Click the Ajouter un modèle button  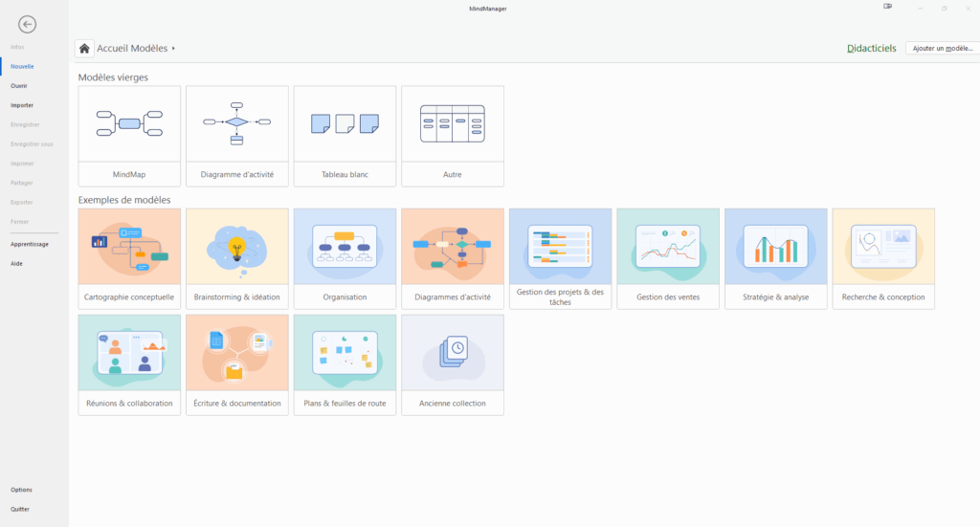point(942,48)
